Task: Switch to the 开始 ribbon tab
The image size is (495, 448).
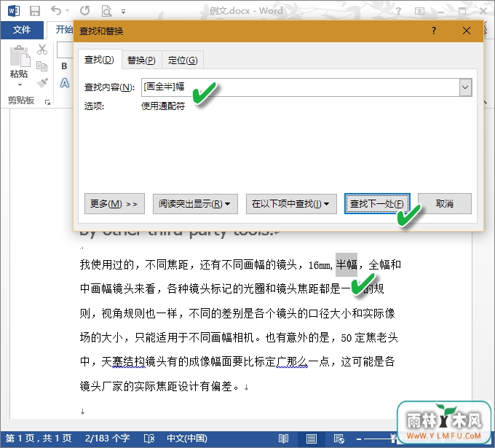Action: coord(64,30)
